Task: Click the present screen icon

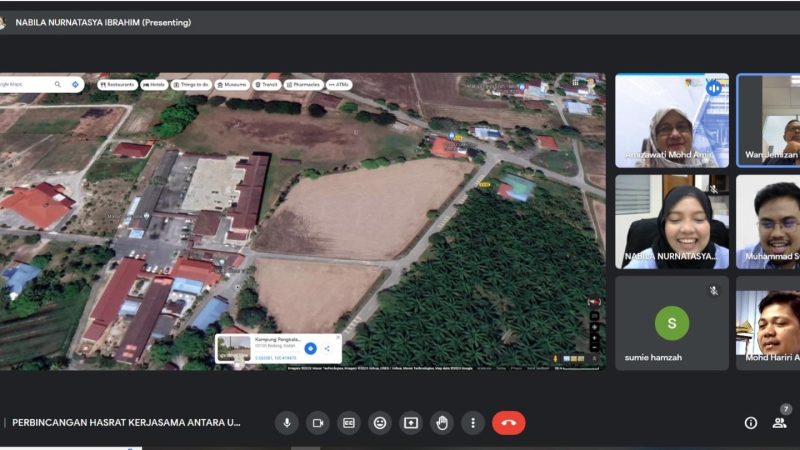Action: [411, 423]
